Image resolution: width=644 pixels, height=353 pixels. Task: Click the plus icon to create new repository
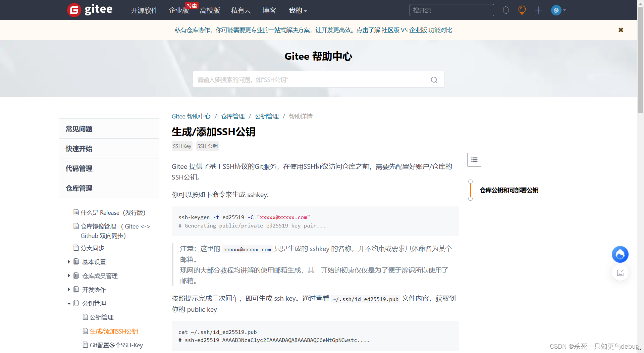pyautogui.click(x=538, y=10)
